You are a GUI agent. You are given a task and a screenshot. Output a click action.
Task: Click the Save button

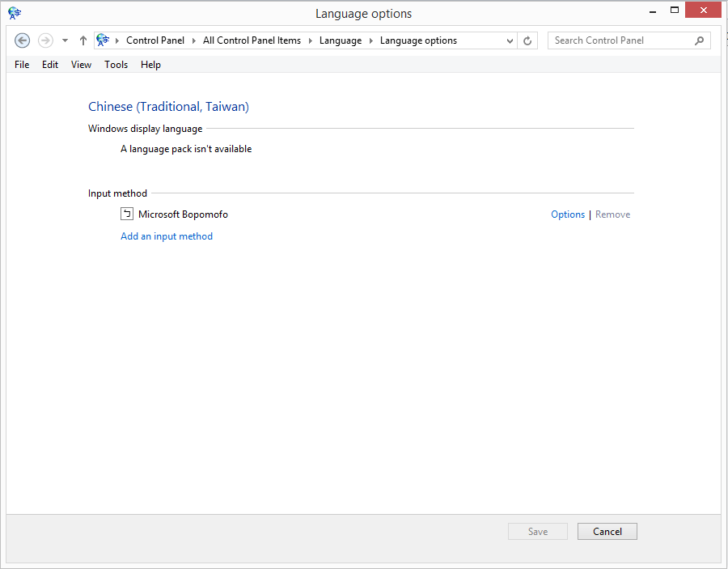(538, 532)
